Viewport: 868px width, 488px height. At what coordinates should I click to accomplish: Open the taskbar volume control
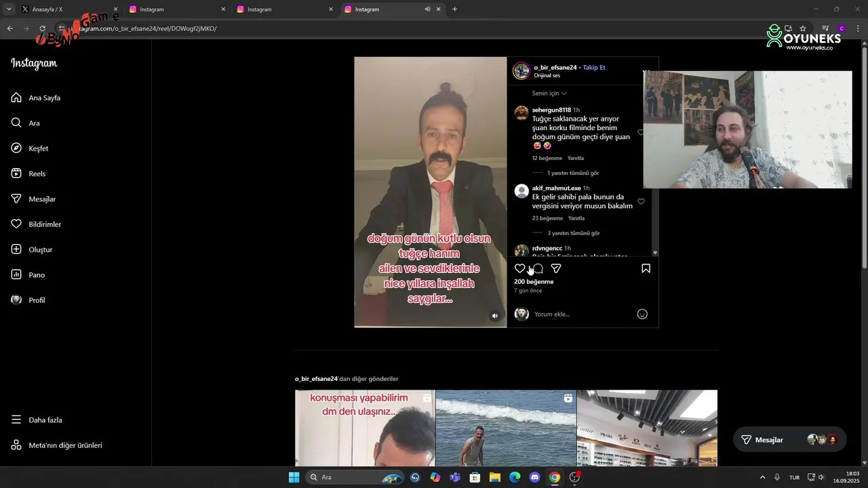tap(821, 477)
